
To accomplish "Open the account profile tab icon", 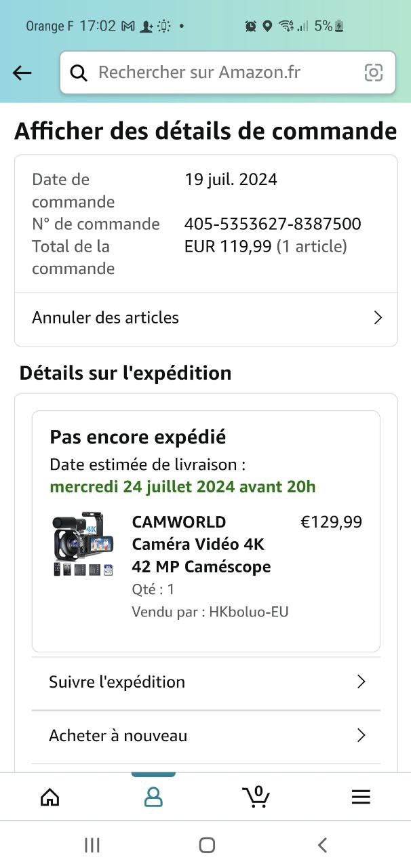I will point(154,797).
